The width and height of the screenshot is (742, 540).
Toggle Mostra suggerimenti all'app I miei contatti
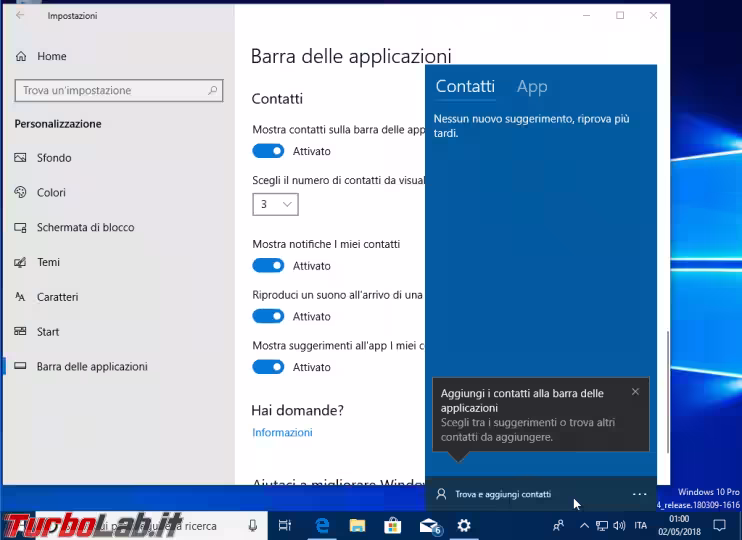[x=268, y=367]
